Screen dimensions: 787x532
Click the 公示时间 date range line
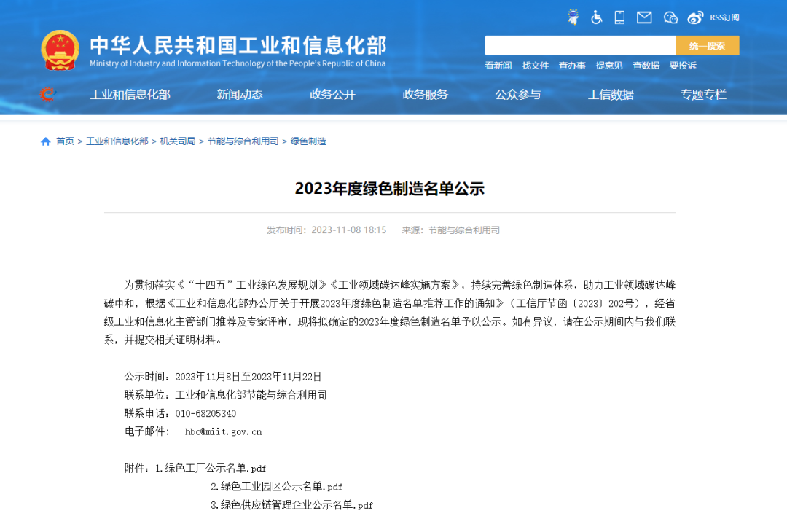223,377
